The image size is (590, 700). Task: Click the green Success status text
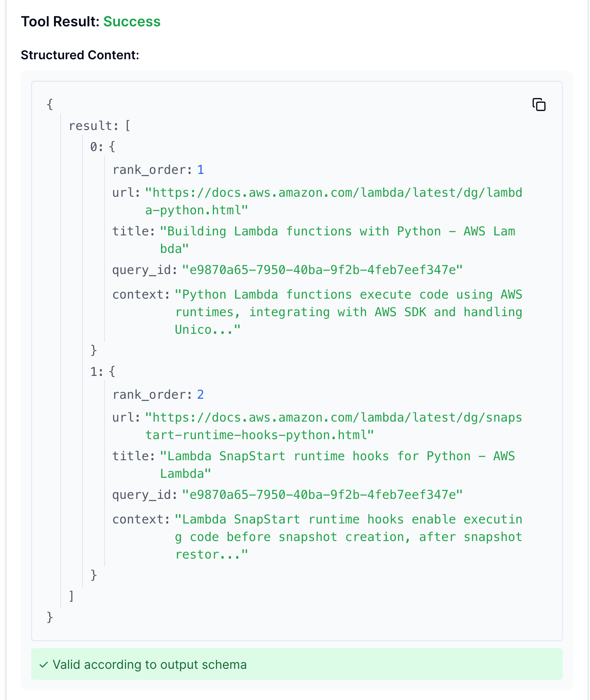[132, 21]
